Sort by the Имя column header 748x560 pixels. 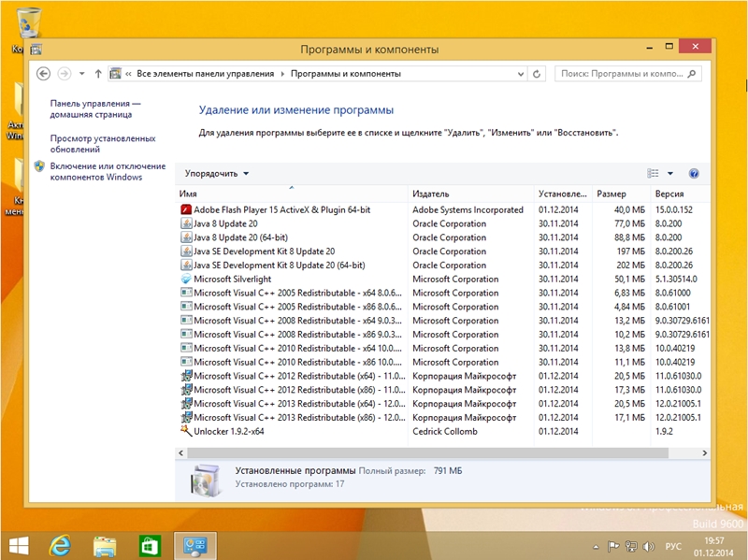point(291,194)
